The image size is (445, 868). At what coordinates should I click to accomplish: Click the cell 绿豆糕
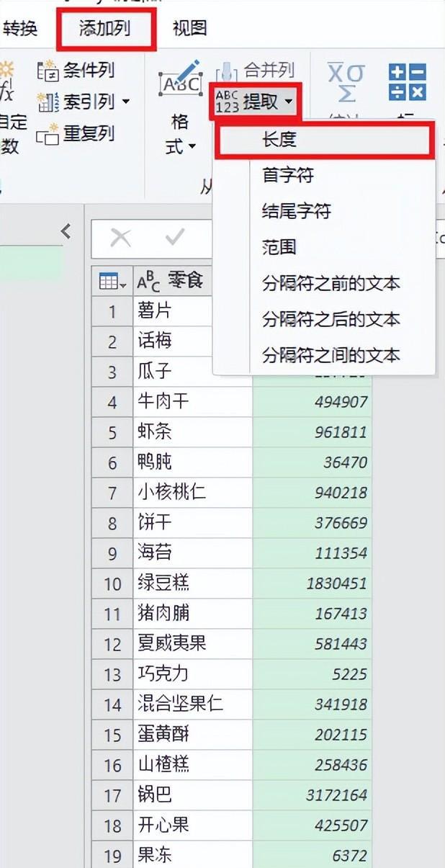pyautogui.click(x=192, y=583)
